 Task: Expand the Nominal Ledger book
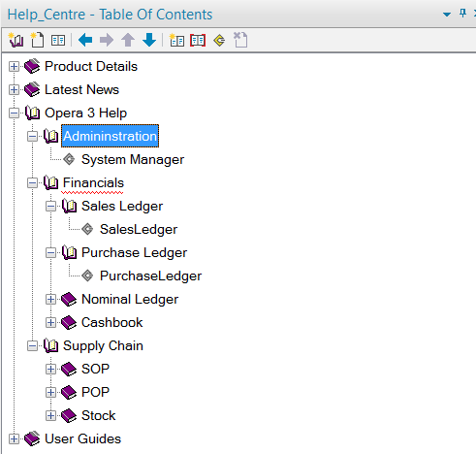50,299
